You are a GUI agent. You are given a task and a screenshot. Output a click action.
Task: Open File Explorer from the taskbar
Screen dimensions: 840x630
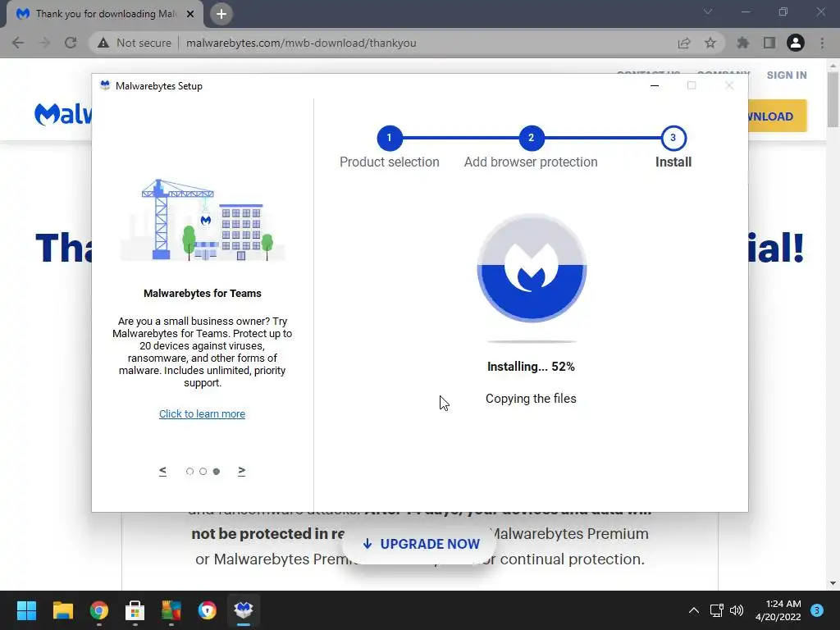[x=62, y=610]
